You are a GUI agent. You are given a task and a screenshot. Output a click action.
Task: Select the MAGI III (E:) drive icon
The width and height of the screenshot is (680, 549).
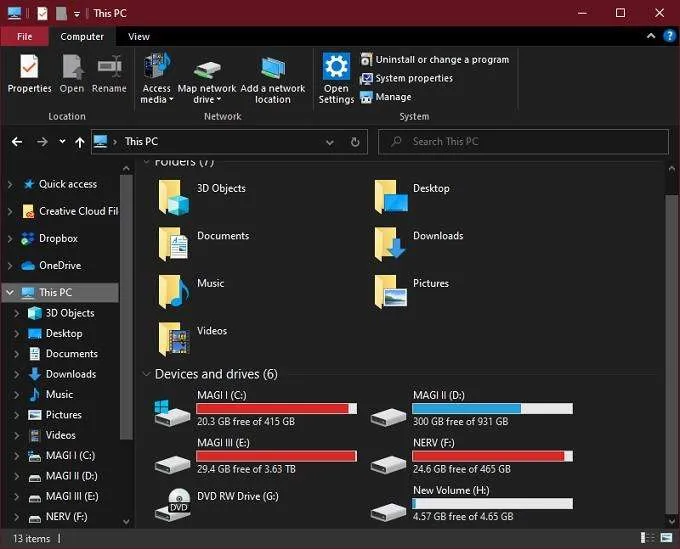(172, 464)
